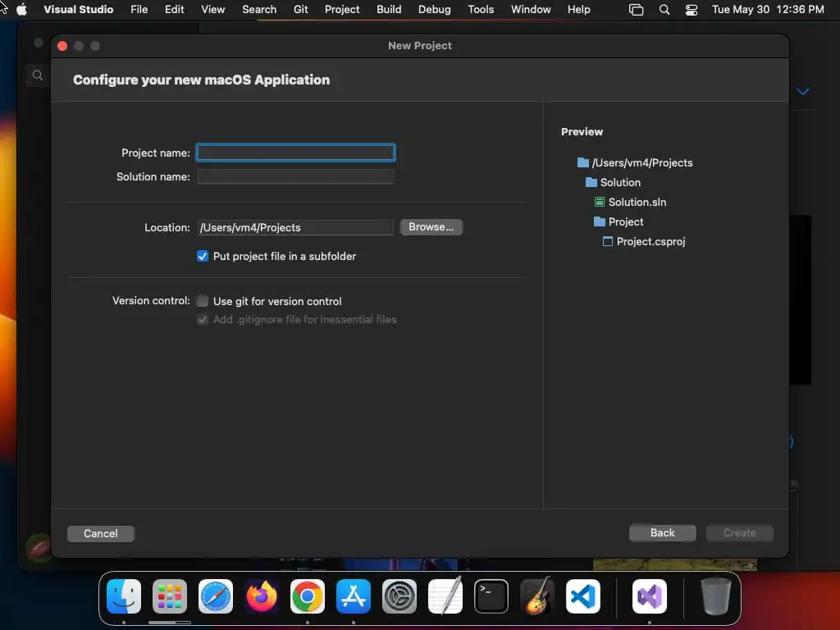840x630 pixels.
Task: Open Spotlight search in menu bar
Action: click(664, 10)
